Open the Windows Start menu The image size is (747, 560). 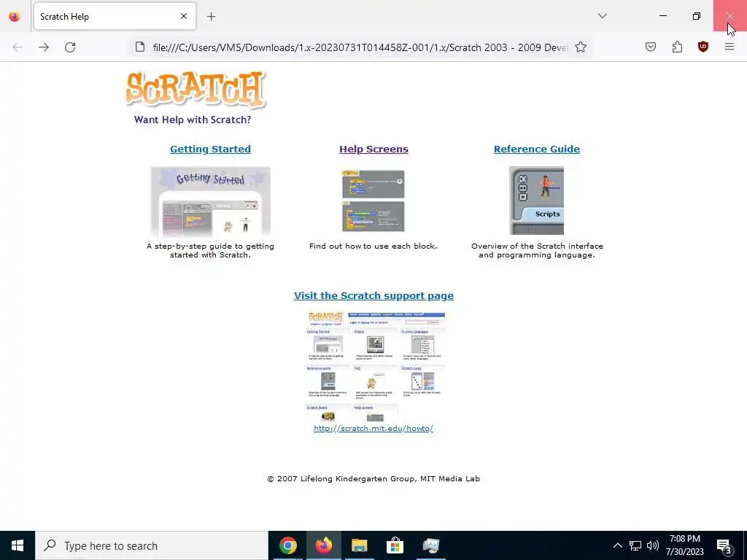[18, 545]
